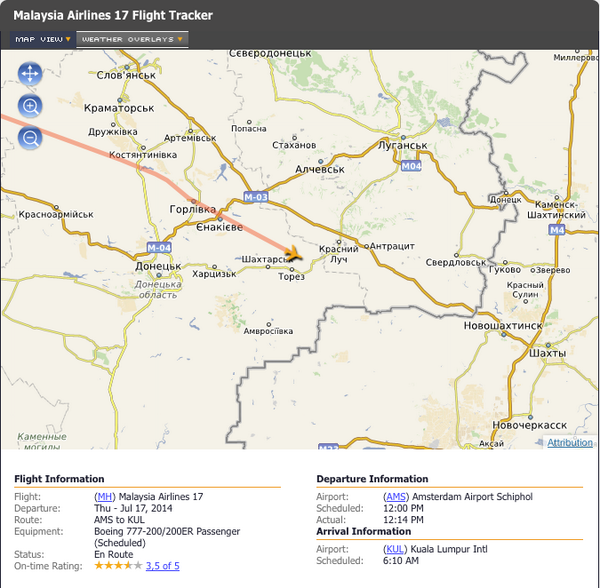This screenshot has height=588, width=600.
Task: Click the Артемівськ town label
Action: 190,138
